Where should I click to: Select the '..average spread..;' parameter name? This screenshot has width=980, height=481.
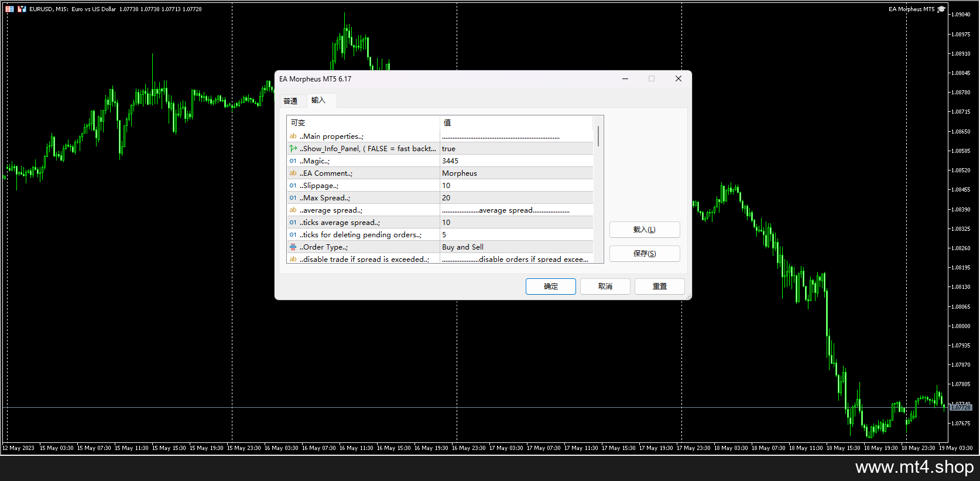coord(331,210)
